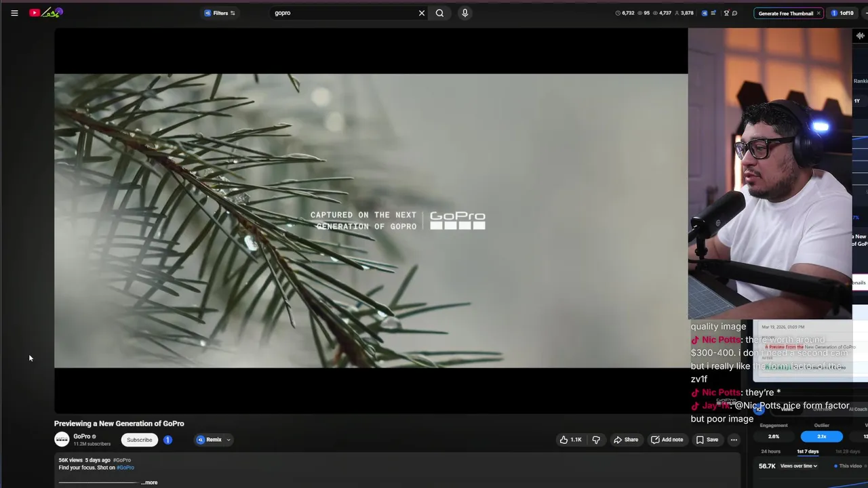Click the '56K views 5 days ago' text
The image size is (868, 488).
(84, 460)
